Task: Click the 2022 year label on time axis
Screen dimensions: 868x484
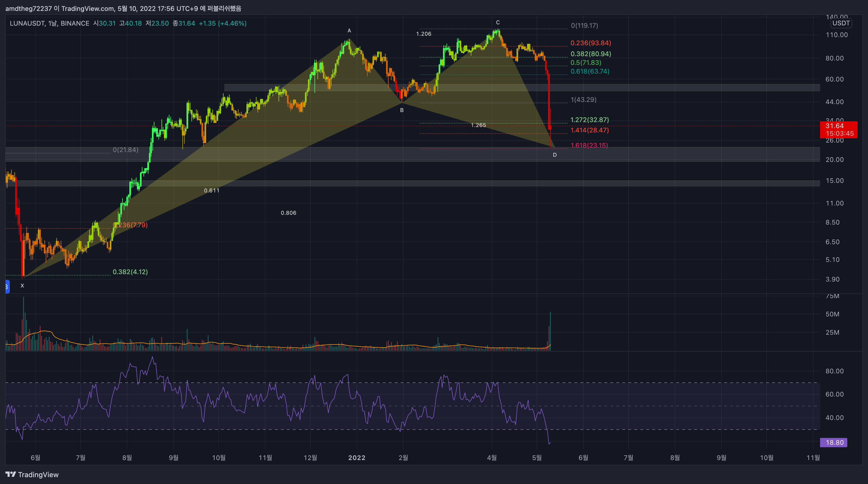Action: tap(356, 458)
